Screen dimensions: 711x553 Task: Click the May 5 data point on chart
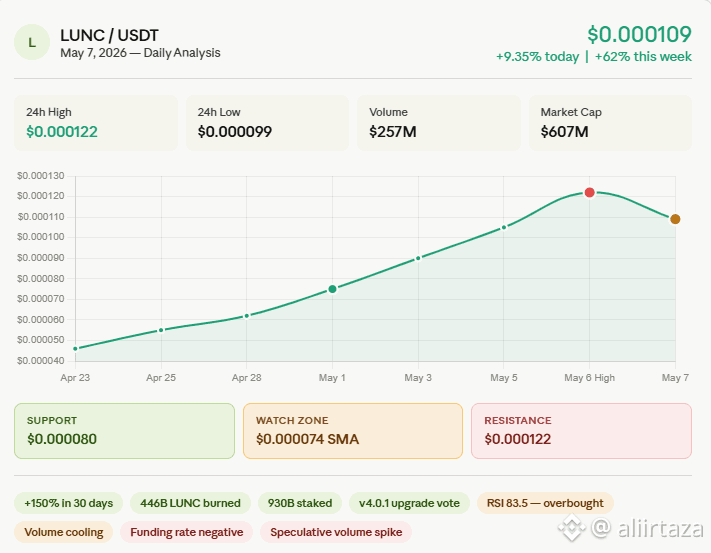pyautogui.click(x=504, y=228)
